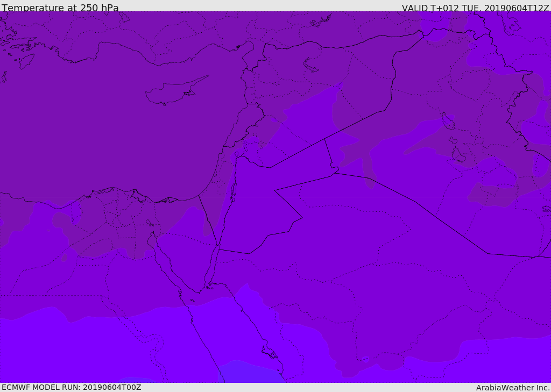551x392 pixels.
Task: Click the 'ECMWF MODEL RUN: 20190604T00Z' footer text
Action: point(72,387)
